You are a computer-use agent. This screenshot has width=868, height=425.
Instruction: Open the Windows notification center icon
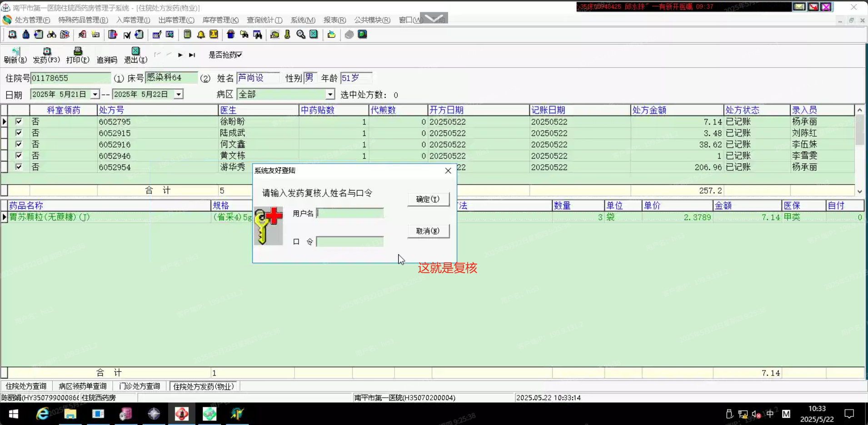click(849, 414)
